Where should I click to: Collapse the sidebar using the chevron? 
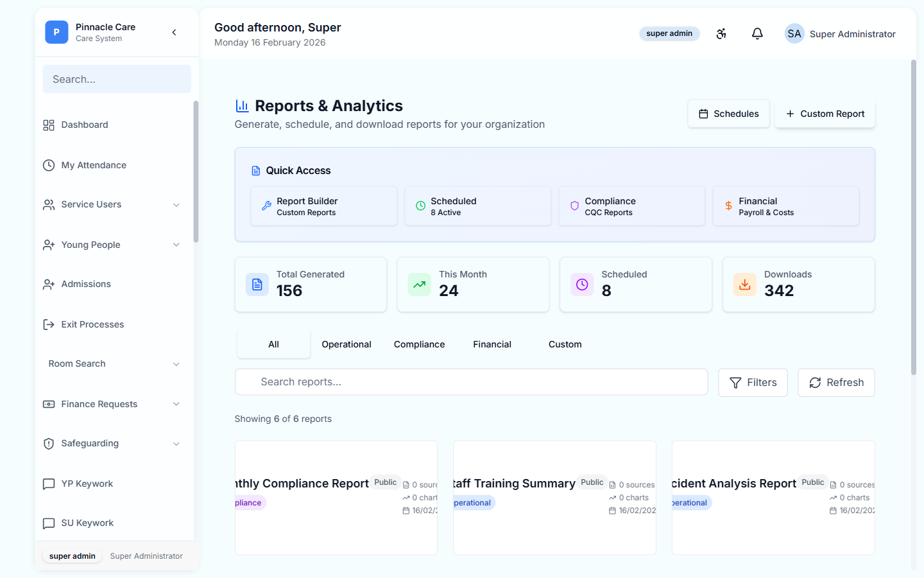pos(174,31)
